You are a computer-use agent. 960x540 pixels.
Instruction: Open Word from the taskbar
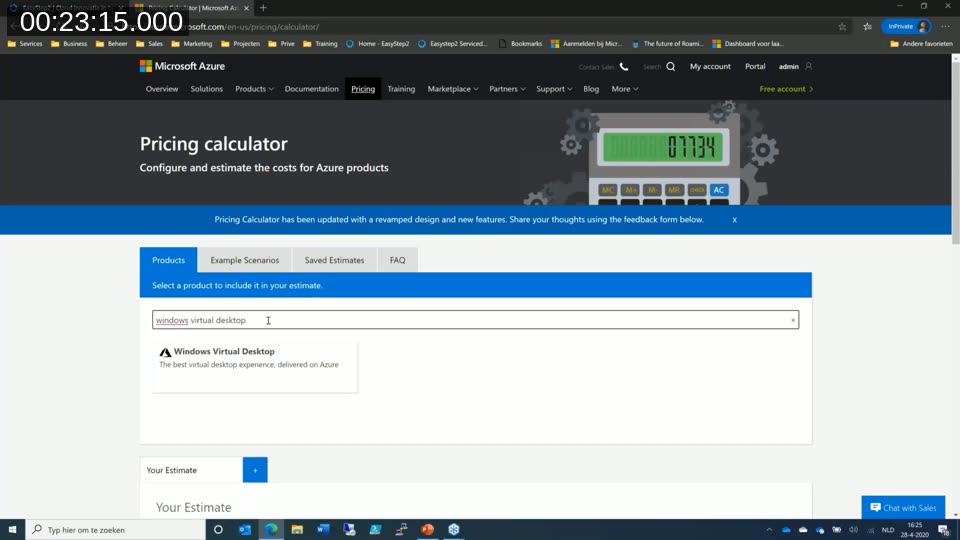click(323, 530)
